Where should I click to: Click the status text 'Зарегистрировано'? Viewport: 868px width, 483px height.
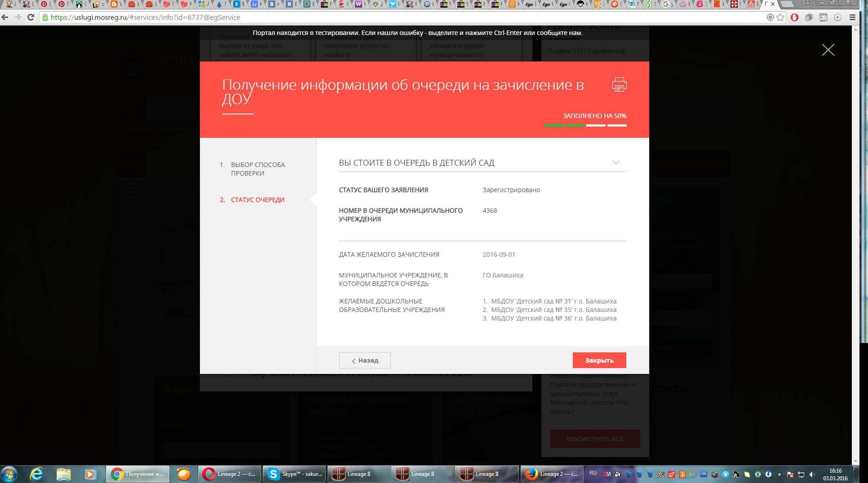click(511, 190)
